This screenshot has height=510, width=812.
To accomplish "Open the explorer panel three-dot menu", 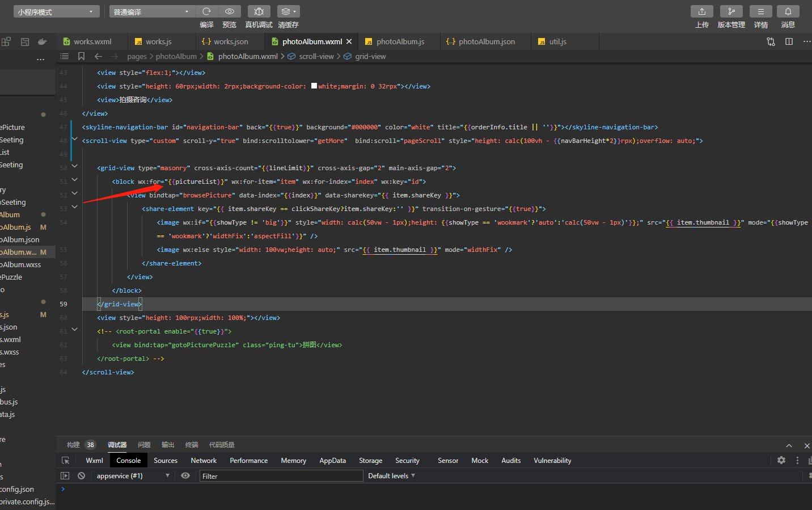I will [40, 59].
